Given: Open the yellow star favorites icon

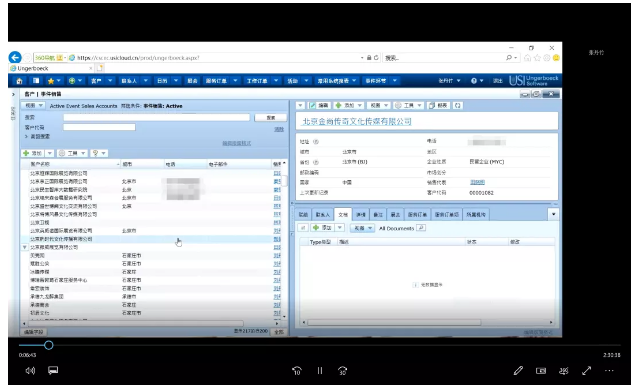Looking at the screenshot, I should [x=51, y=81].
